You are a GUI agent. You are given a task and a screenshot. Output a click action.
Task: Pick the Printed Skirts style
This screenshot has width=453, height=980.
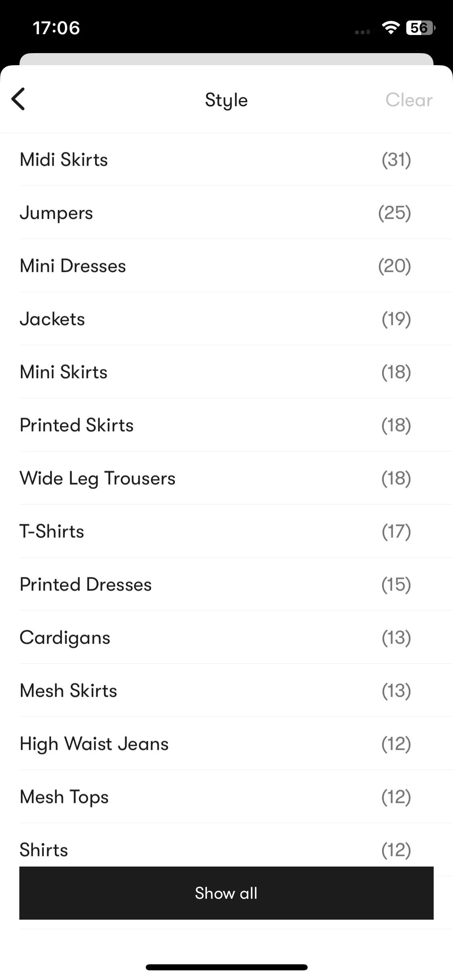(x=226, y=425)
